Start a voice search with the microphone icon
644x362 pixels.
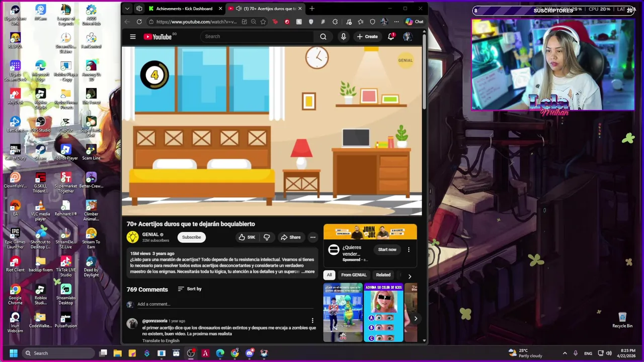point(344,36)
